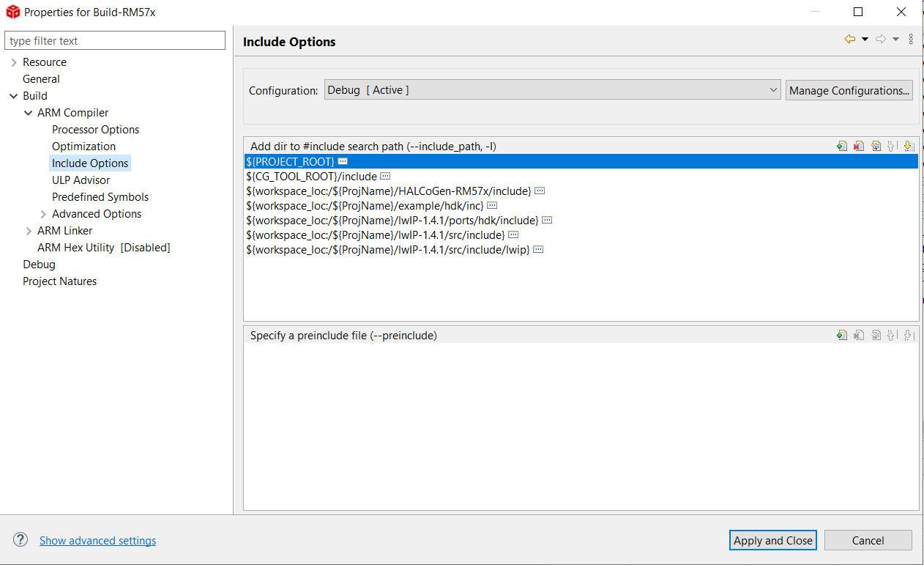Open the view menu via the three dots

911,39
